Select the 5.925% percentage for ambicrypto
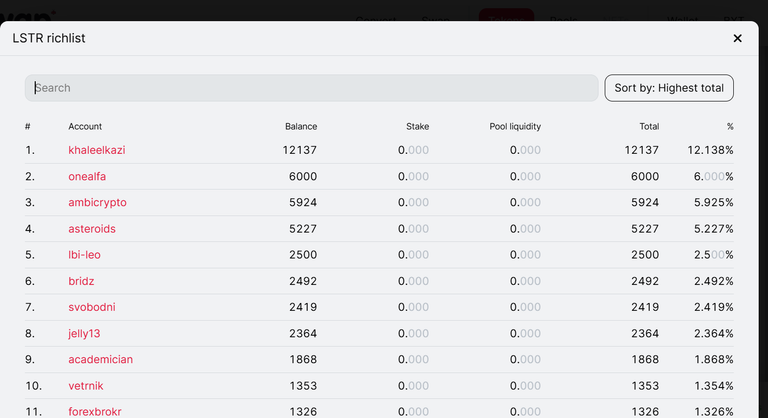The image size is (768, 418). [x=714, y=202]
